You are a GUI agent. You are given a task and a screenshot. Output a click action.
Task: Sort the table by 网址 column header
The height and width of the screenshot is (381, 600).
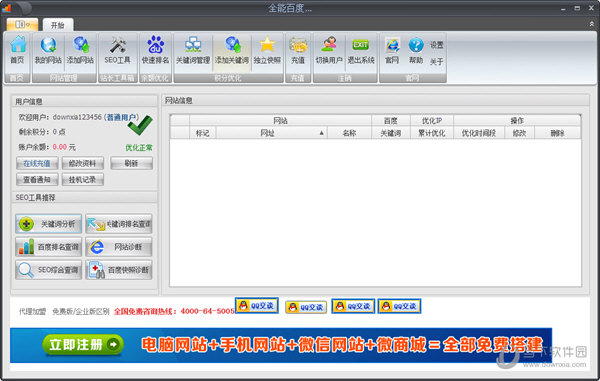coord(272,133)
